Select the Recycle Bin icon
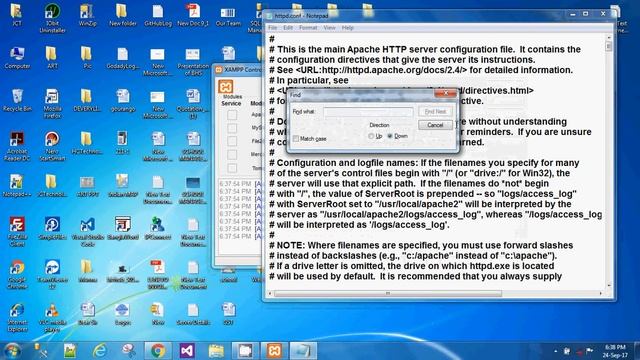Image resolution: width=640 pixels, height=360 pixels. (x=17, y=100)
